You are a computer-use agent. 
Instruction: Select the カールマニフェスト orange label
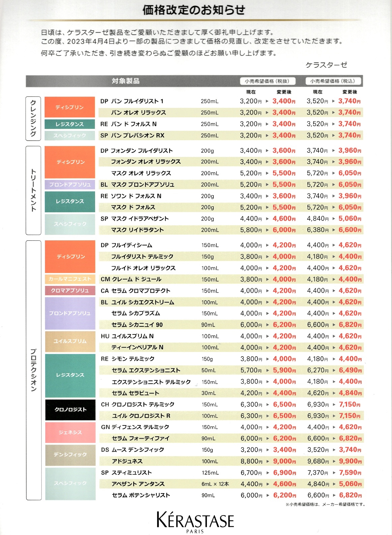tap(70, 279)
